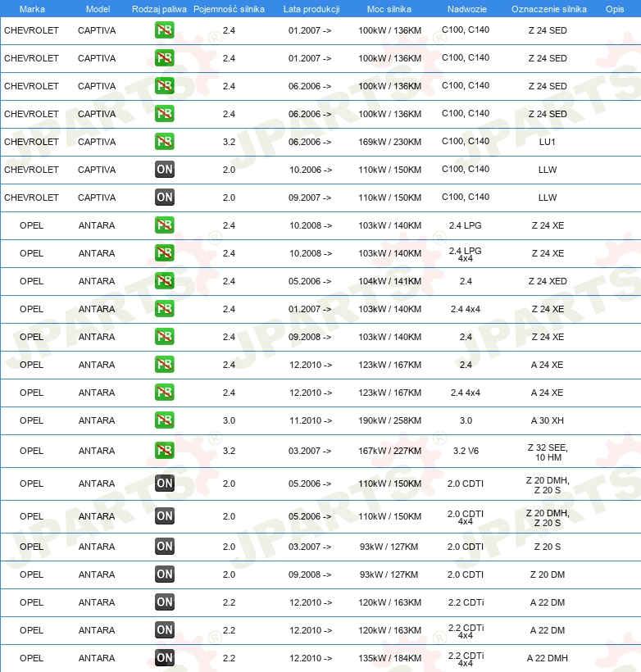Click the Model column header
The height and width of the screenshot is (672, 641).
(98, 9)
